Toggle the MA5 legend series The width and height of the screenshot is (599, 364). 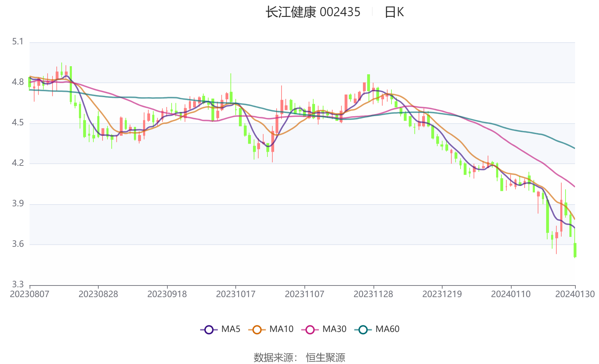click(x=220, y=329)
